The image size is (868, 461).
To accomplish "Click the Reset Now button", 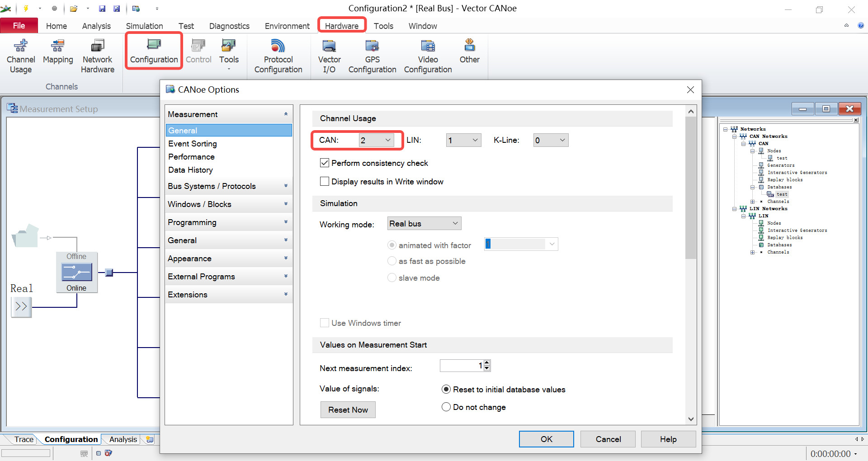I will point(348,409).
